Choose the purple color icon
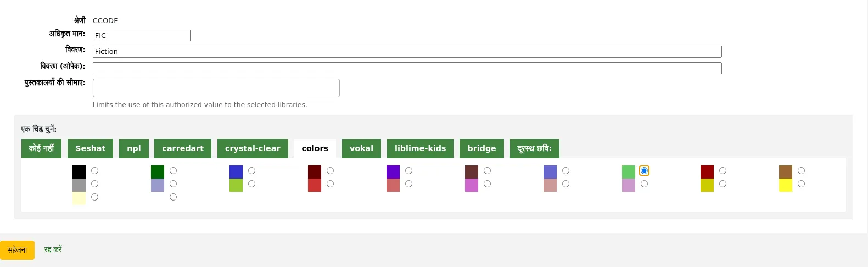Screen dimensions: 868x267 coord(393,172)
